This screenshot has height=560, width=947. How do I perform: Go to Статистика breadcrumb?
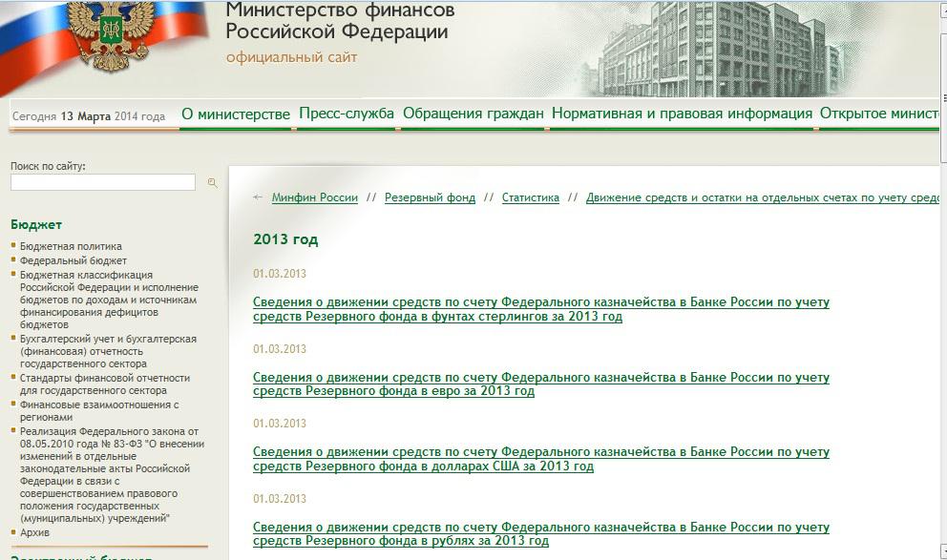pos(530,197)
